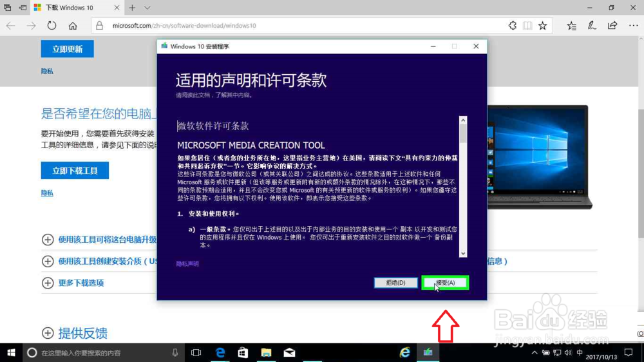Click the battery status tray icon
This screenshot has height=362, width=644.
click(546, 352)
